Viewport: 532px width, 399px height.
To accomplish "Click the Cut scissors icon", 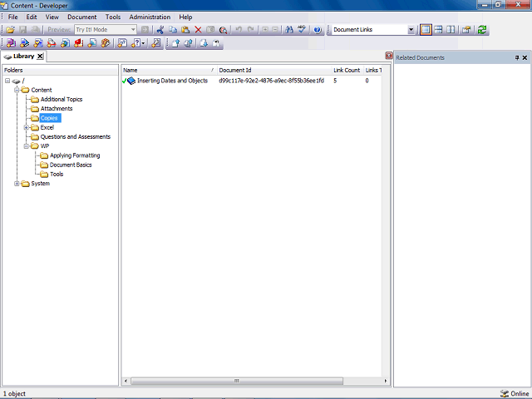I will tap(160, 30).
